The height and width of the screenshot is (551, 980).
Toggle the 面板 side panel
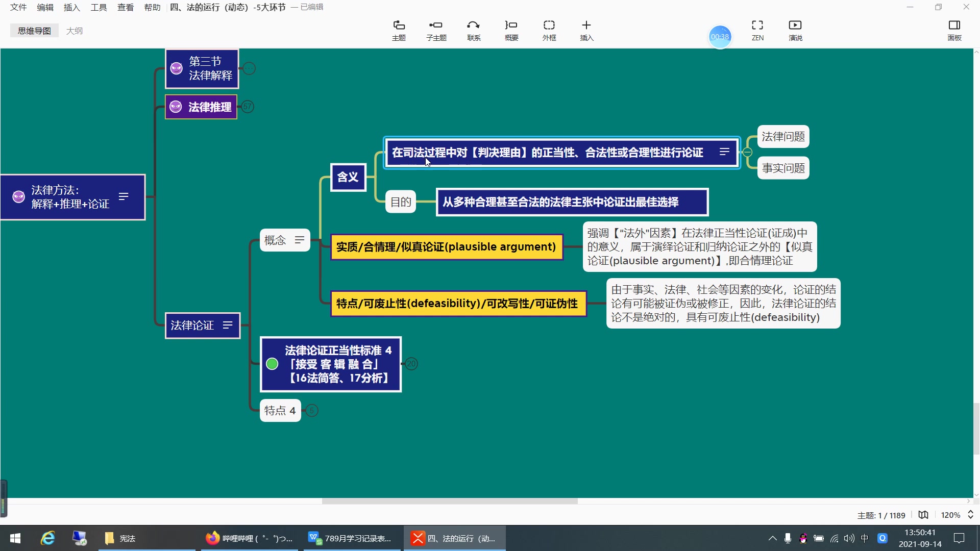(x=954, y=31)
